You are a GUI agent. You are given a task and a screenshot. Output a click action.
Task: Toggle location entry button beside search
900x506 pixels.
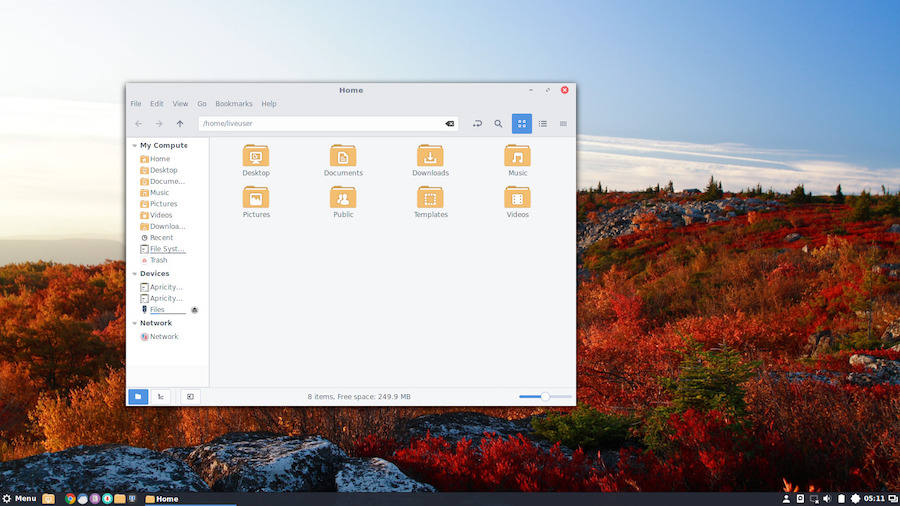(x=477, y=124)
